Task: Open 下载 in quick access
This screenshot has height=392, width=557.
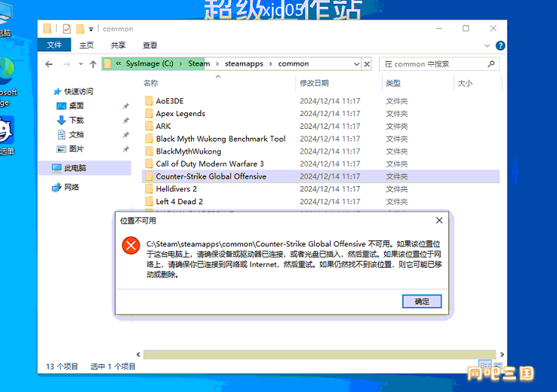Action: click(70, 121)
